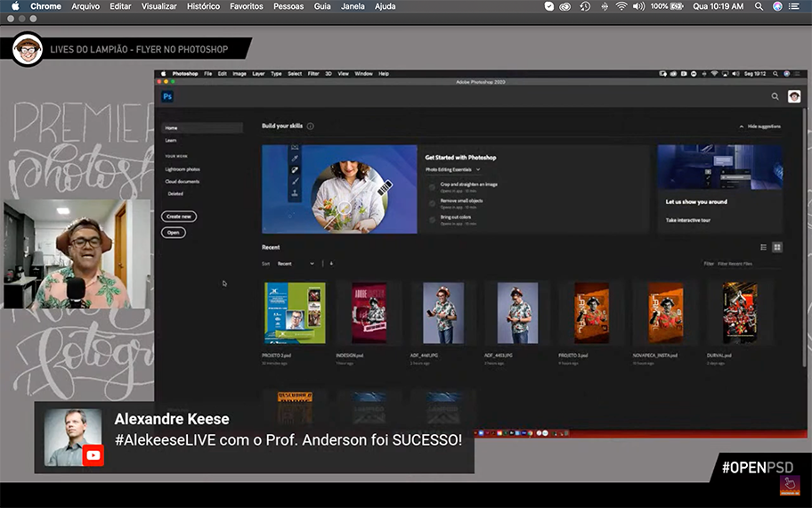812x508 pixels.
Task: Click the YouTube badge on Alexandre Keese comment
Action: (x=93, y=455)
